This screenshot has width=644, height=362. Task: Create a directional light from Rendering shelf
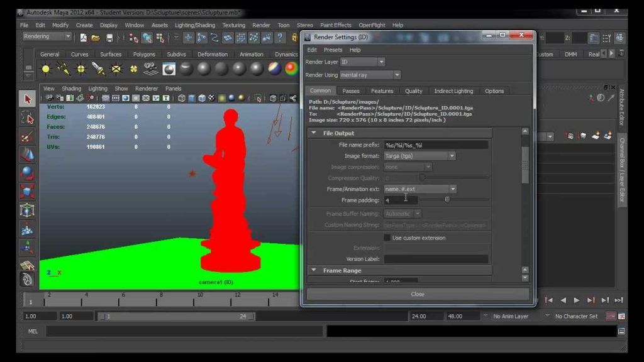64,69
